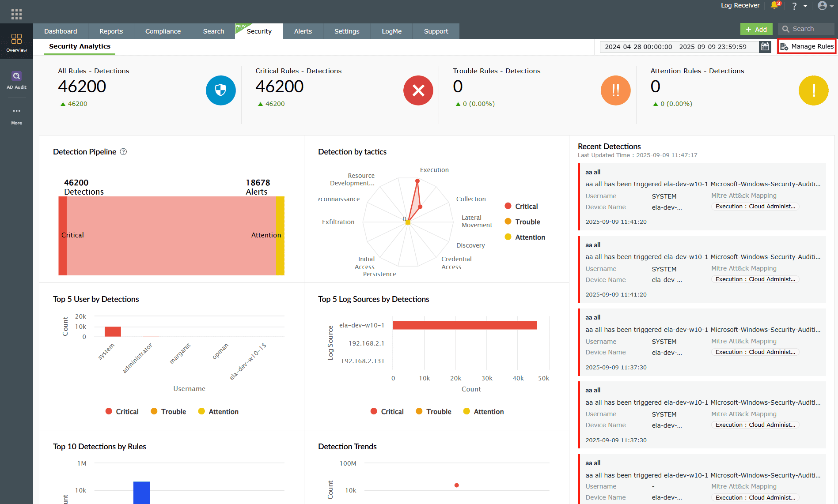Screen dimensions: 838x504
Task: Open AD Audit in the left sidebar
Action: point(16,79)
